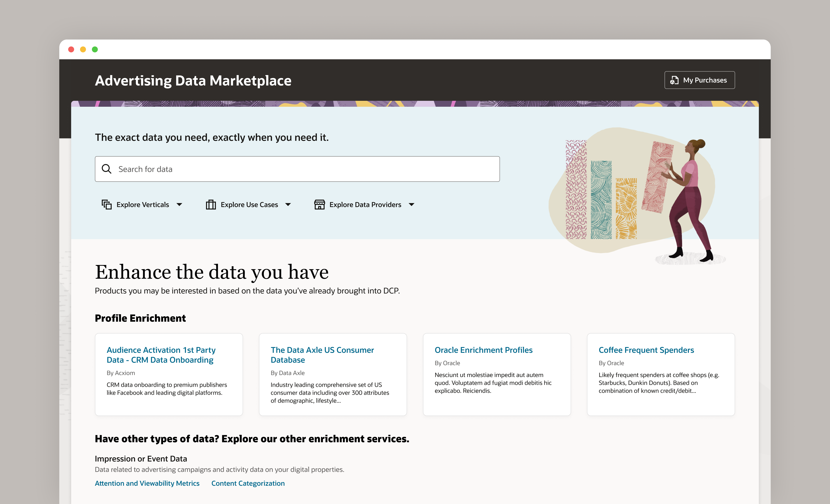Click the Explore Verticals stacked-squares icon
This screenshot has height=504, width=830.
coord(106,205)
